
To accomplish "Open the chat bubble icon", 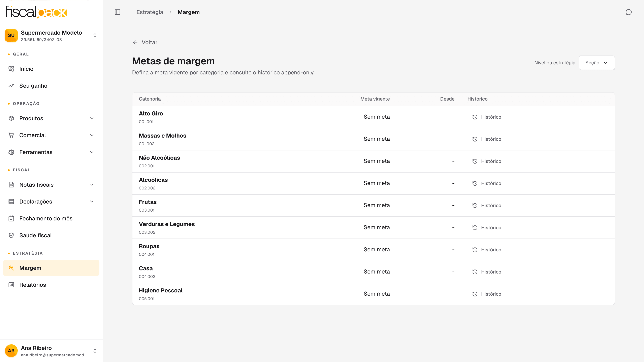I will coord(629,12).
